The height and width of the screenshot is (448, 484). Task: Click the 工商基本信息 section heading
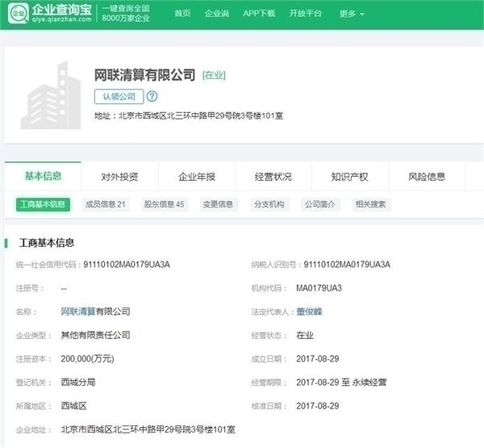47,242
